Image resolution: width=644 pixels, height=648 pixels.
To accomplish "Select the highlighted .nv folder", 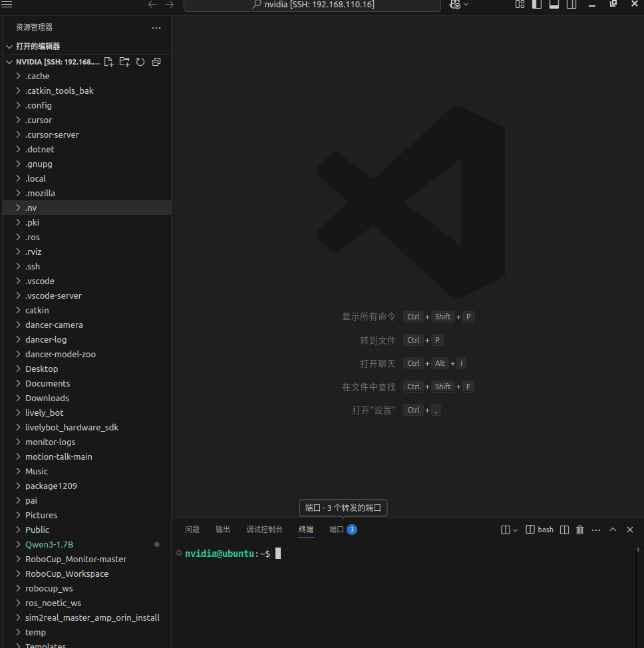I will [x=86, y=208].
